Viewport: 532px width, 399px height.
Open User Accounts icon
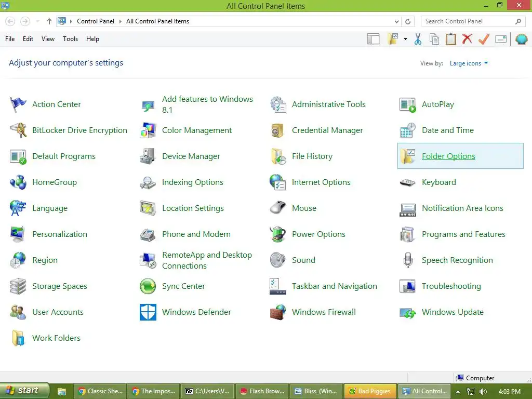18,312
